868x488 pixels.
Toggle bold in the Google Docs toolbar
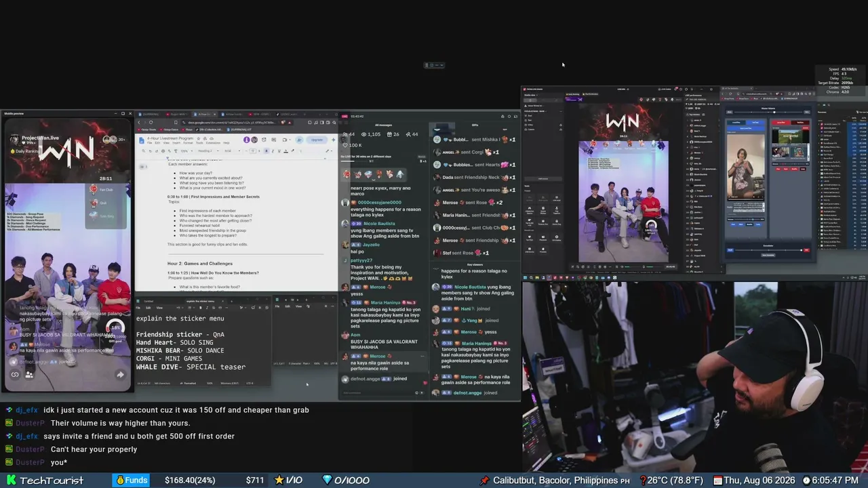click(266, 151)
